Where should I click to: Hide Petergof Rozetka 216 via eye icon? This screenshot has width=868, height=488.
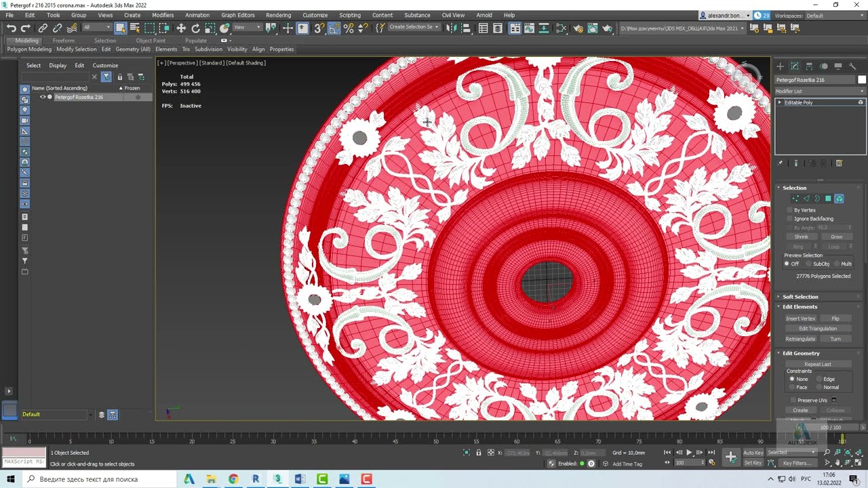click(43, 97)
